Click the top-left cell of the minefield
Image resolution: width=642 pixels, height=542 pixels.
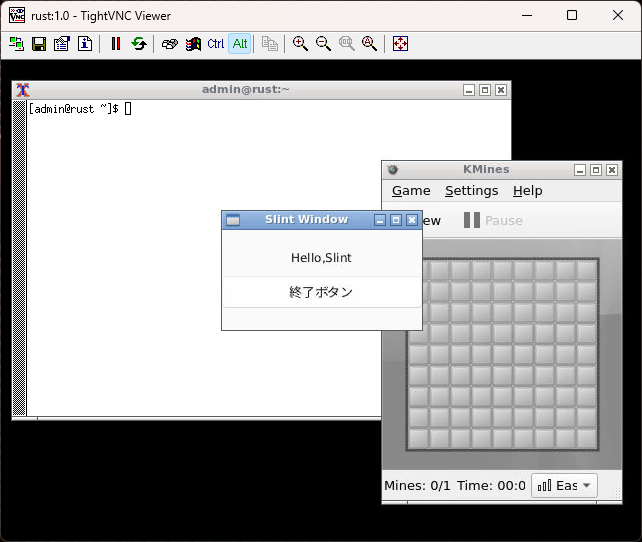click(x=439, y=270)
